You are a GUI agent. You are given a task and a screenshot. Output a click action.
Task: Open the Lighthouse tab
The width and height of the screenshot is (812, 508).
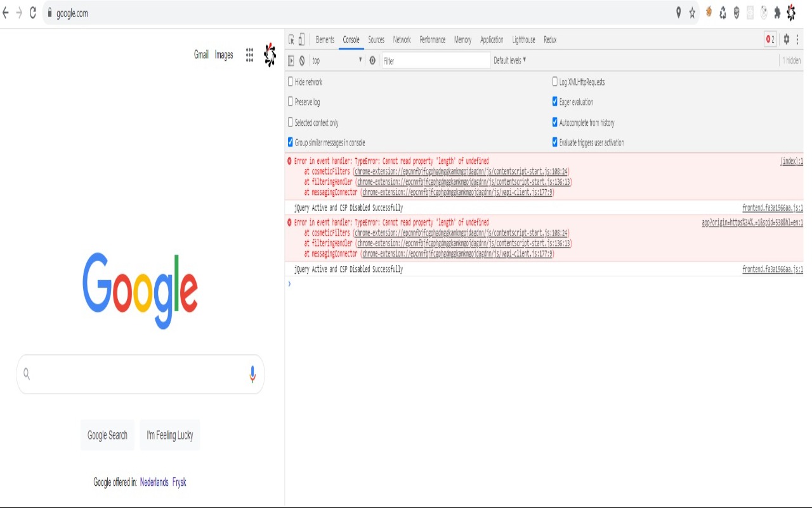click(x=524, y=39)
